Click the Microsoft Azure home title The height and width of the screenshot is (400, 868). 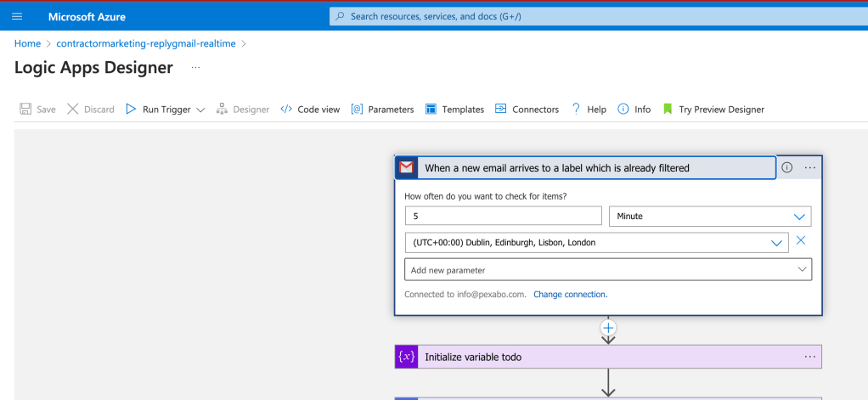click(x=87, y=17)
